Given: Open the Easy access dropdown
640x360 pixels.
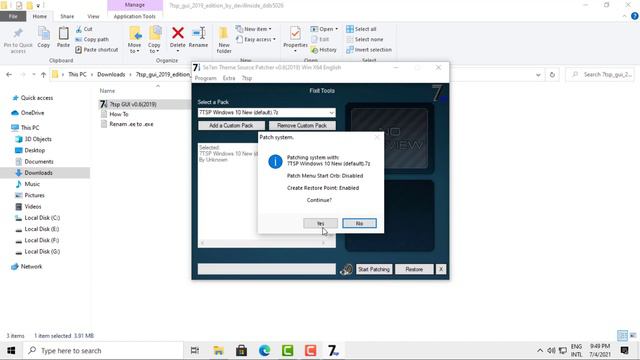Looking at the screenshot, I should [x=256, y=40].
